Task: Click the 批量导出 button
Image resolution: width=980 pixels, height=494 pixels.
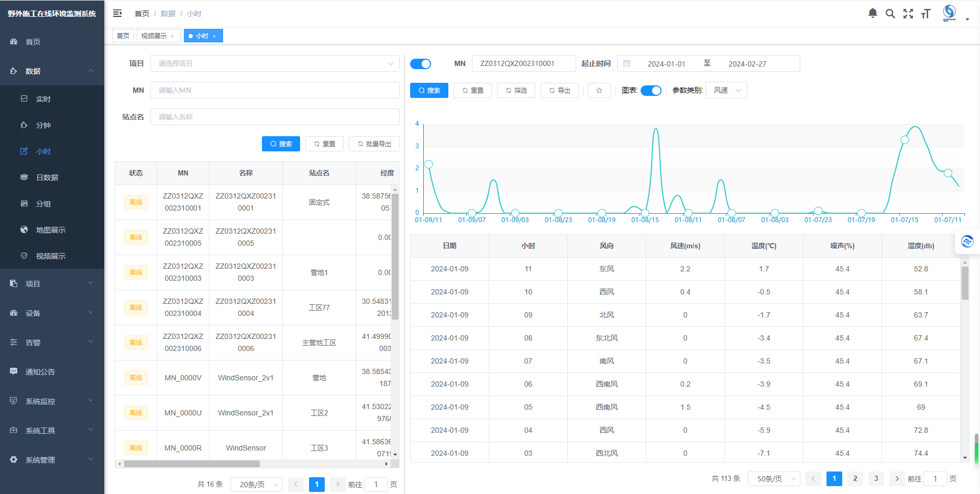Action: 374,144
